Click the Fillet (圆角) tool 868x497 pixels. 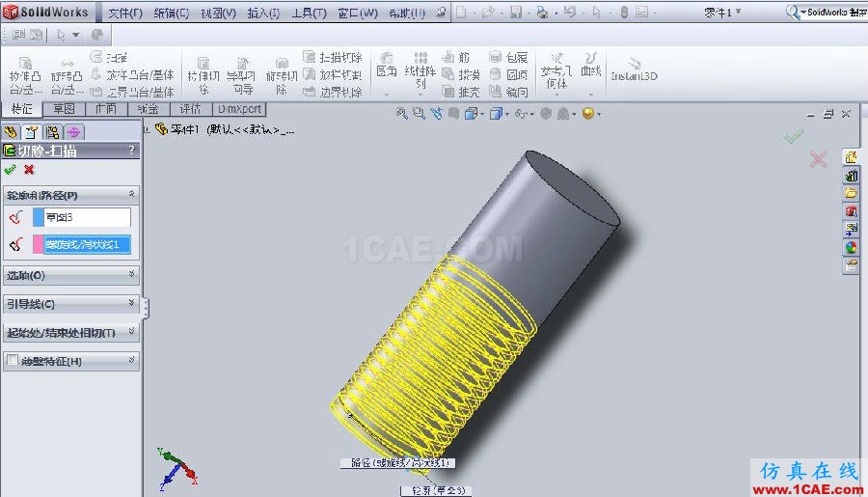point(387,66)
